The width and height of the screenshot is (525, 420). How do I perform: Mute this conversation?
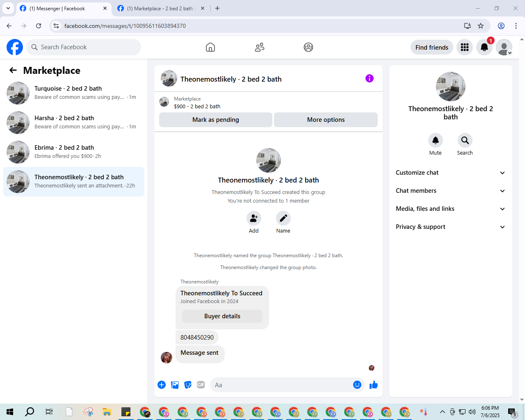(436, 140)
